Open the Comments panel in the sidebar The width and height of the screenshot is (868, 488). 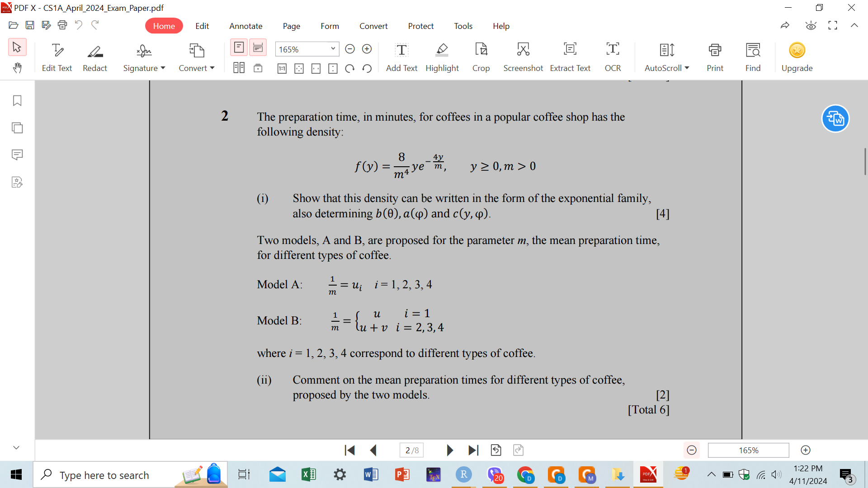(x=17, y=155)
